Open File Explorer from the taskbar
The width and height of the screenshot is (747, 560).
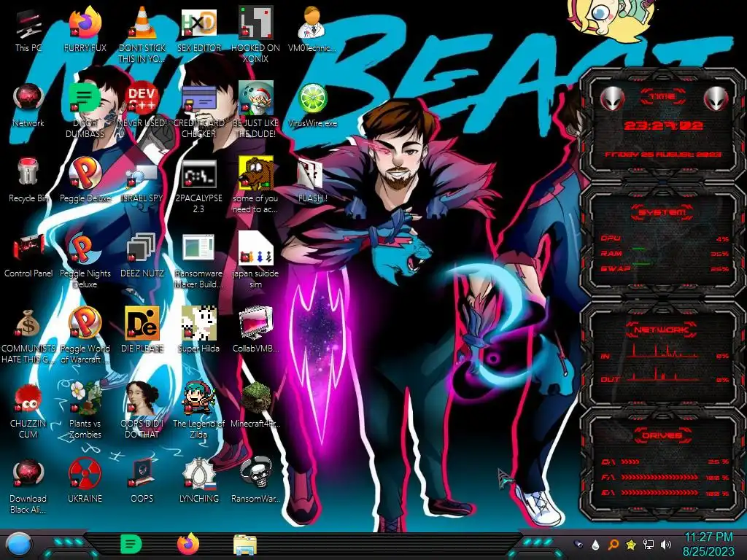click(245, 545)
